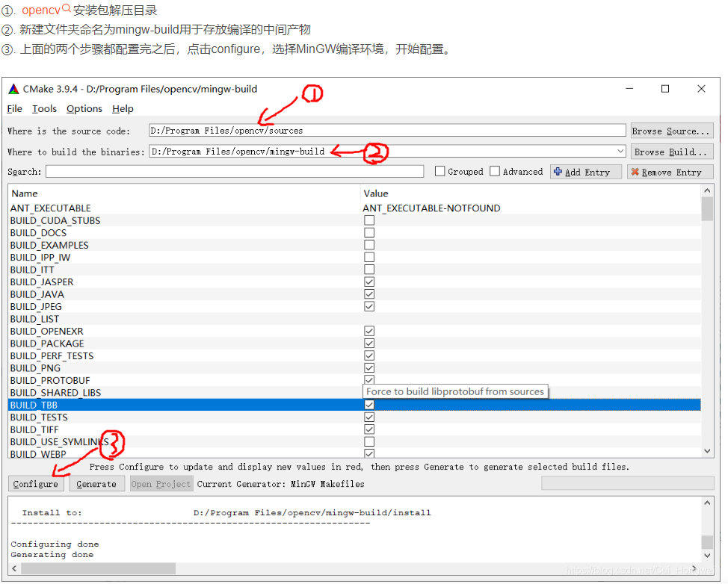This screenshot has height=584, width=728.
Task: Select the ANT_EXECUTABLE row name
Action: pyautogui.click(x=51, y=208)
